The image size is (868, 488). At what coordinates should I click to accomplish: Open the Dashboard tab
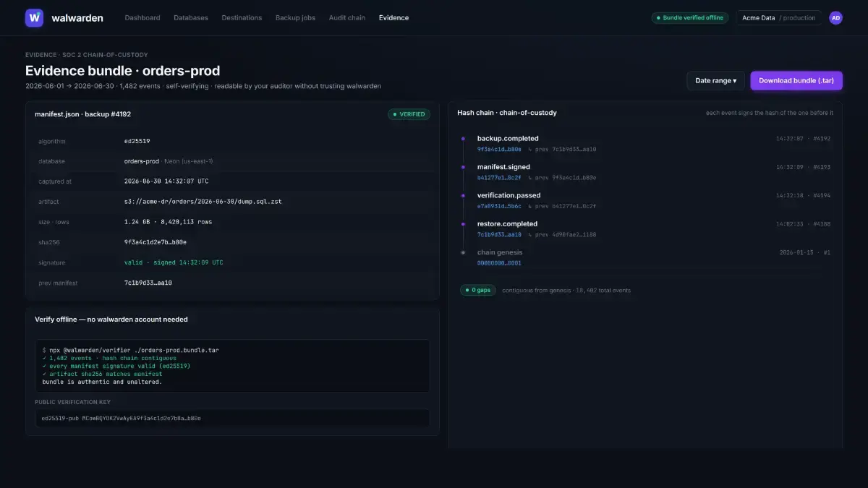142,18
